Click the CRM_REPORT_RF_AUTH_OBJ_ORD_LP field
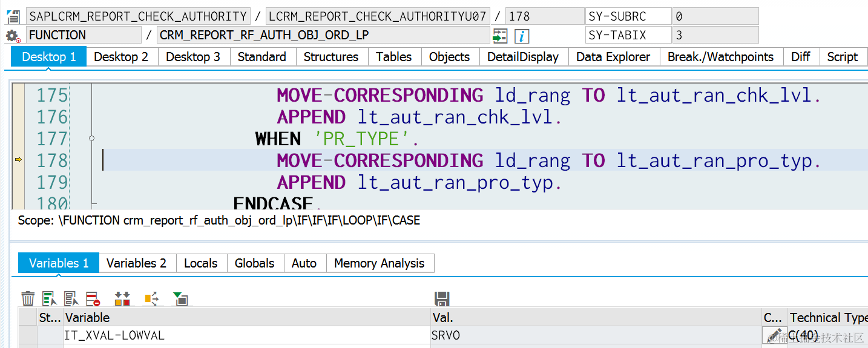 [323, 35]
